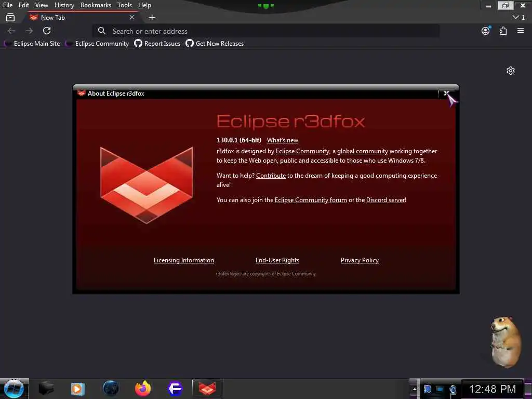Viewport: 532px width, 399px height.
Task: Click the third tray icon beside the clock
Action: tap(453, 390)
